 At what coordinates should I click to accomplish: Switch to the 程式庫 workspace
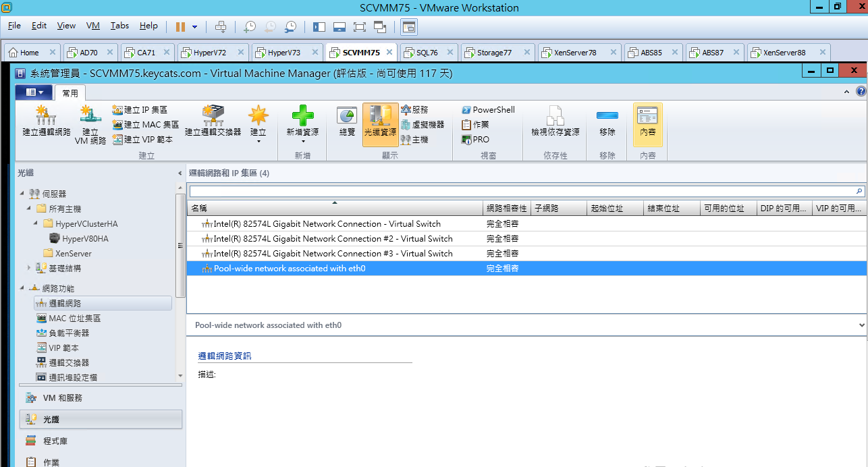[100, 441]
